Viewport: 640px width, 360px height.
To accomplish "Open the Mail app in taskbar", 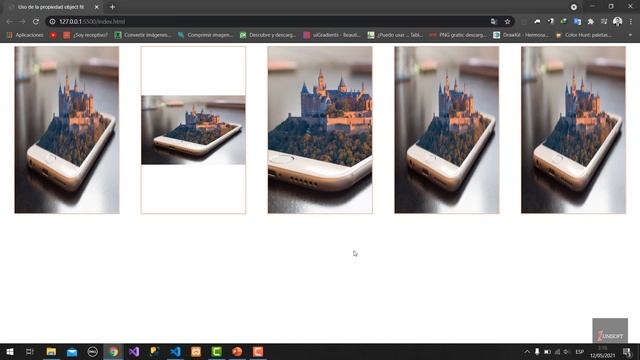I will point(72,351).
